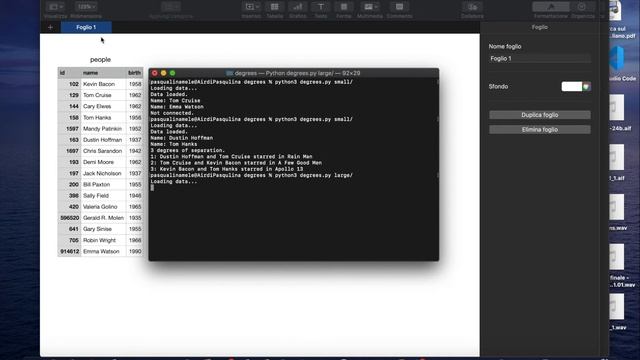
Task: Select the id column header
Action: [x=69, y=73]
